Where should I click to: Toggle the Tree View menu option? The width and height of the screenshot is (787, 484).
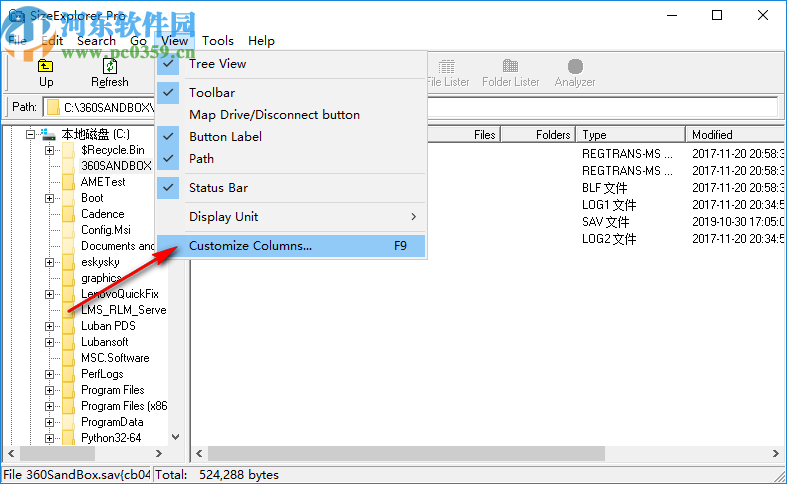pyautogui.click(x=291, y=64)
